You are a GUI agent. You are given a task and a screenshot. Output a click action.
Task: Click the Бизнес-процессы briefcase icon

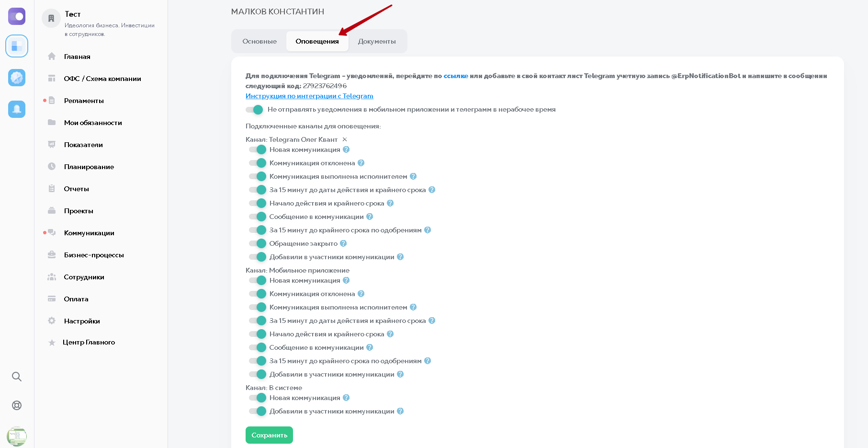(51, 254)
